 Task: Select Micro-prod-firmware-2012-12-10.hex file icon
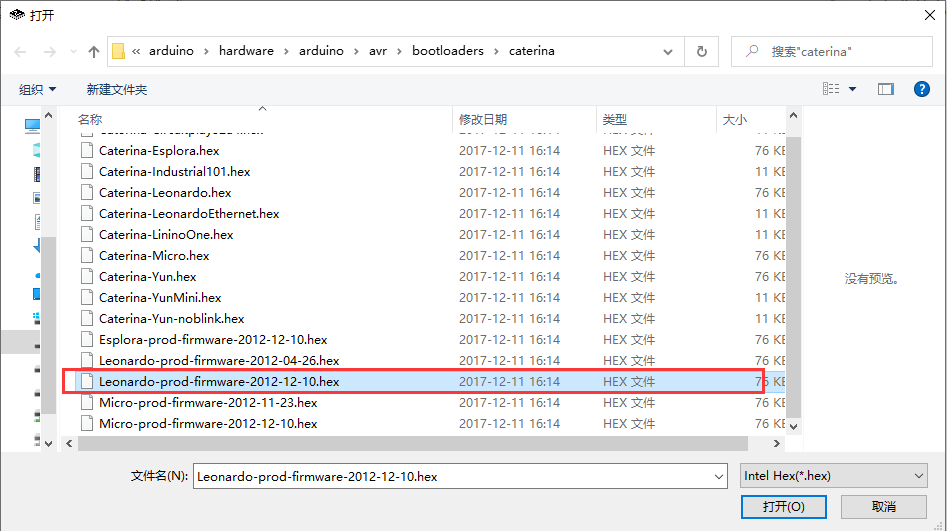point(87,423)
